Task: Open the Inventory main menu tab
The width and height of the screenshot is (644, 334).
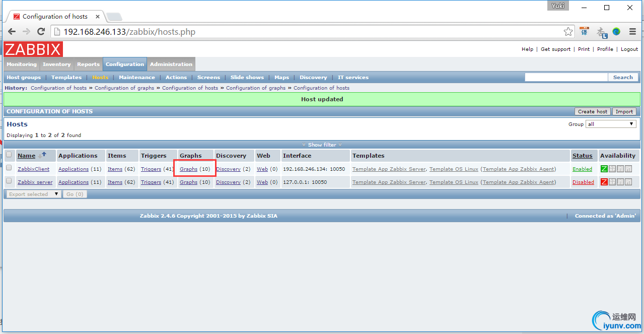Action: (57, 64)
